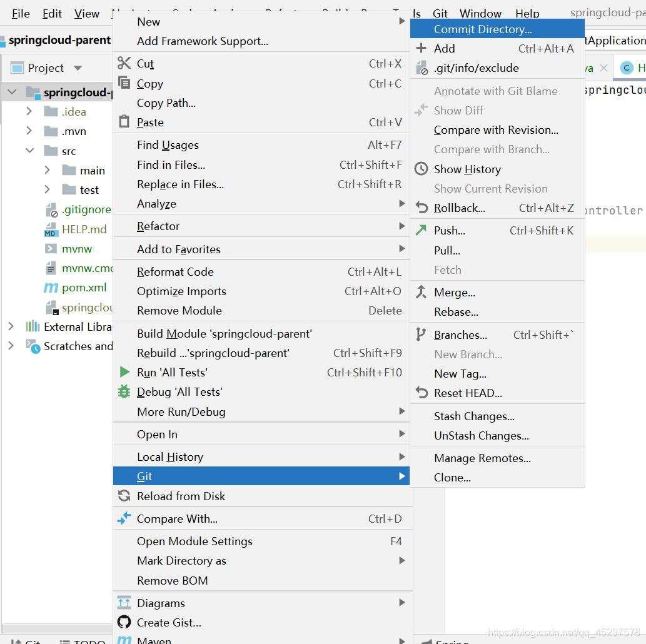Collapse the src folder node
The height and width of the screenshot is (644, 646).
click(x=29, y=151)
